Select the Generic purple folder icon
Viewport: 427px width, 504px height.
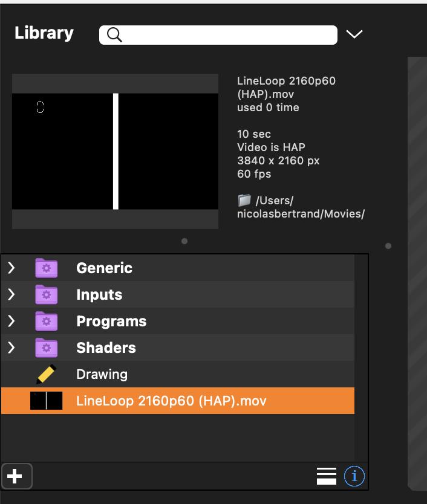[x=46, y=268]
